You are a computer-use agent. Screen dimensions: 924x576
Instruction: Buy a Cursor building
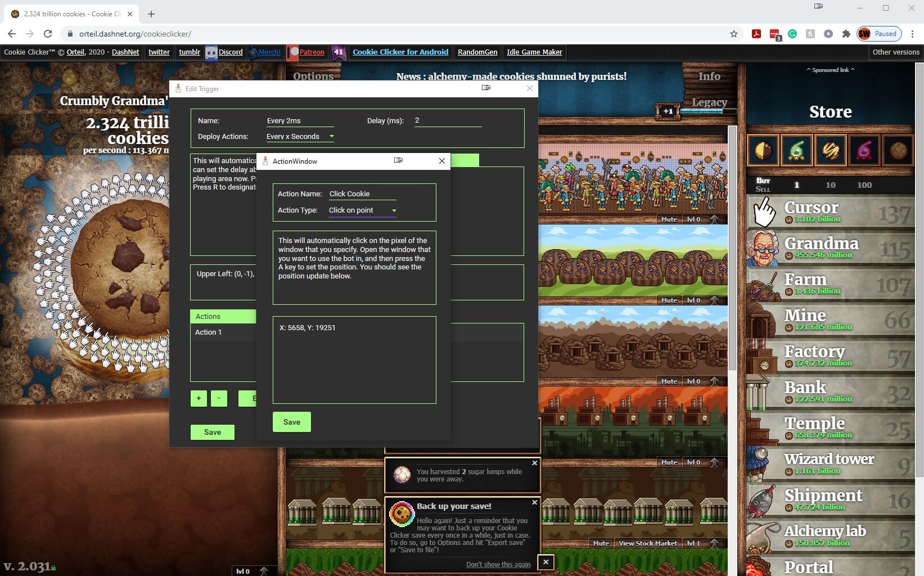[831, 212]
